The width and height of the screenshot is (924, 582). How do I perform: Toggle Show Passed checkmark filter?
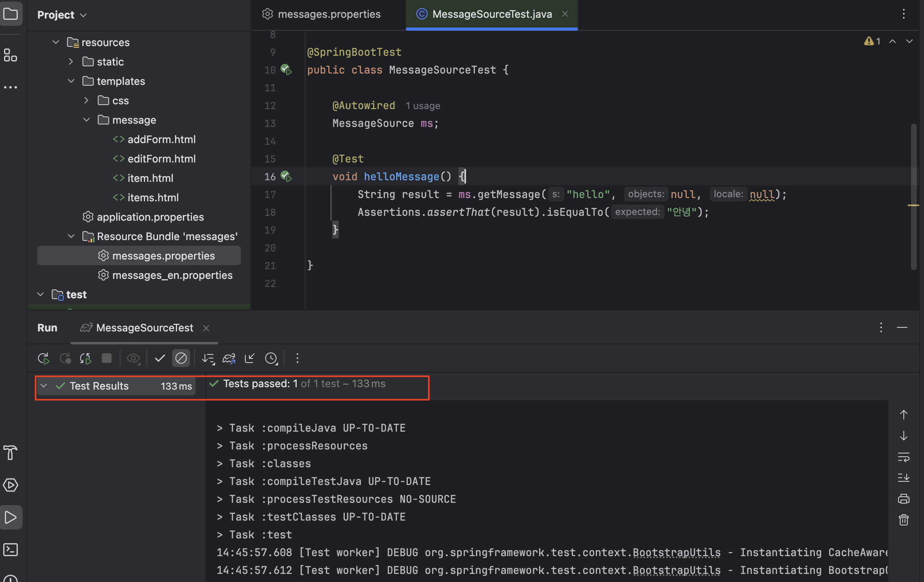(160, 358)
